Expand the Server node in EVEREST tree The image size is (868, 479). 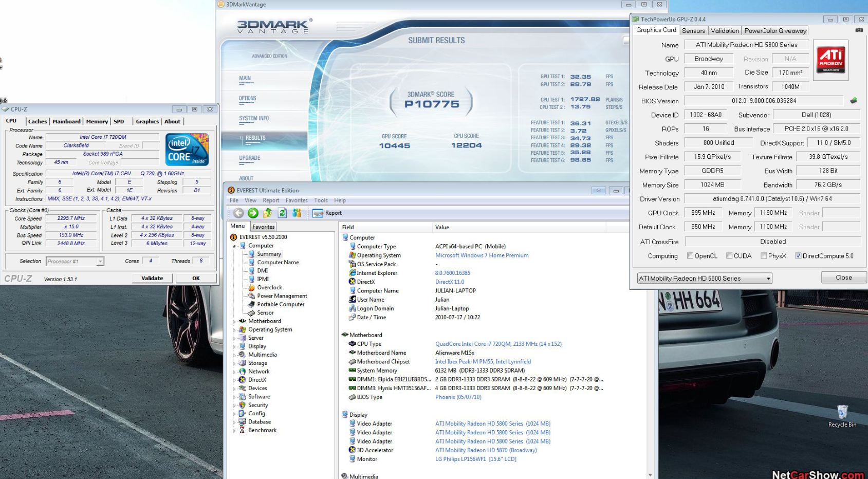(x=234, y=338)
